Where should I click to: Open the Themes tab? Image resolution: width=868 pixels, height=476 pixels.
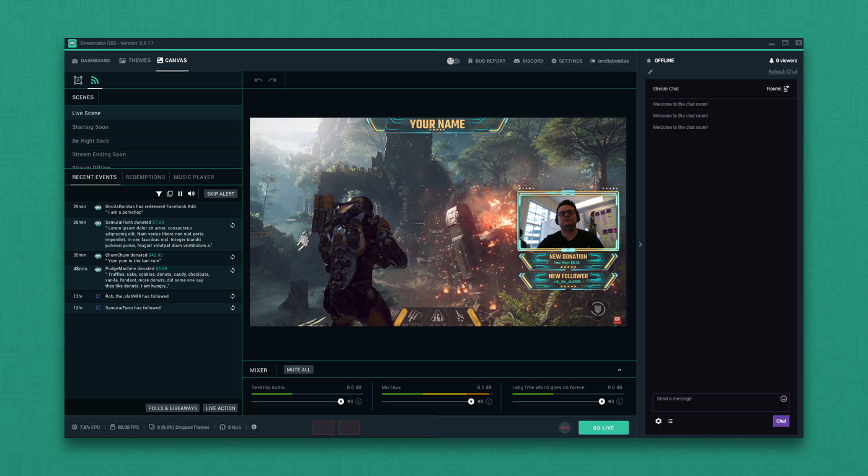[135, 61]
